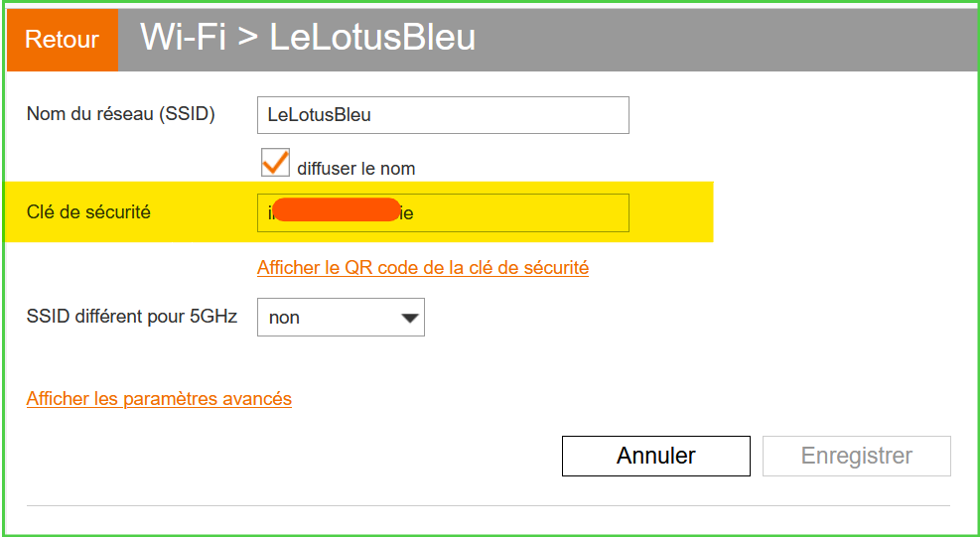The image size is (980, 537).
Task: Click the grey header bar beside the title
Action: click(725, 40)
